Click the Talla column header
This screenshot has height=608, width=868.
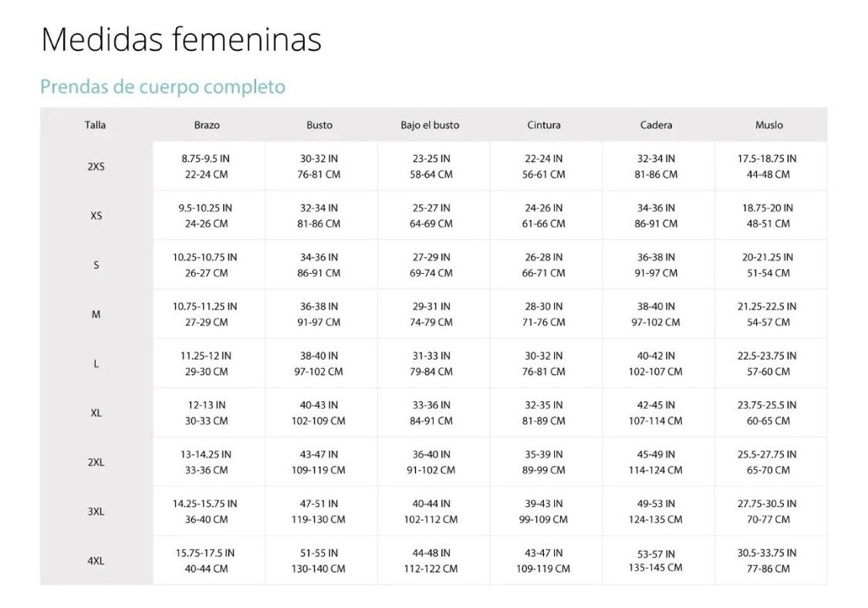tap(96, 125)
